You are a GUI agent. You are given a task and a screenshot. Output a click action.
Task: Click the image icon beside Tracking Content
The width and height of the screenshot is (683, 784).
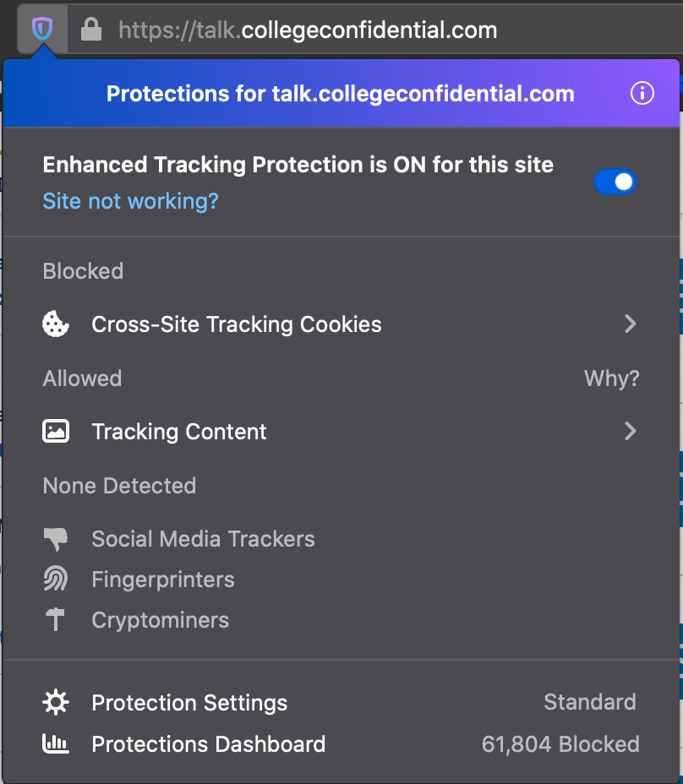tap(56, 432)
